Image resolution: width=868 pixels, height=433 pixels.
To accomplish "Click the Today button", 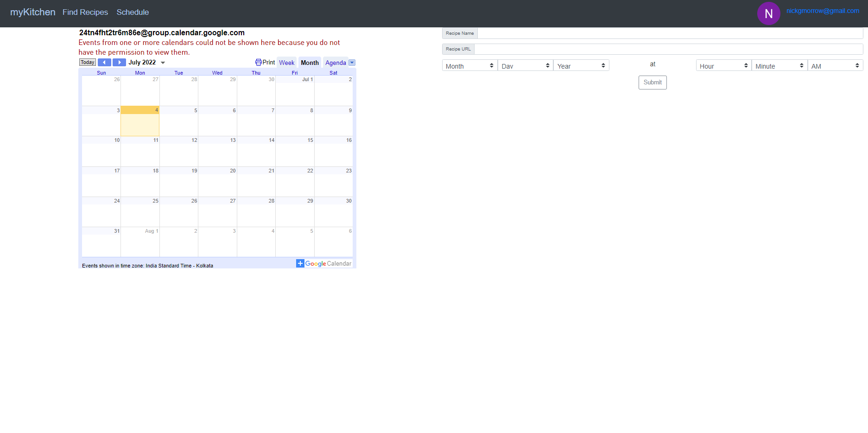I will pyautogui.click(x=87, y=62).
